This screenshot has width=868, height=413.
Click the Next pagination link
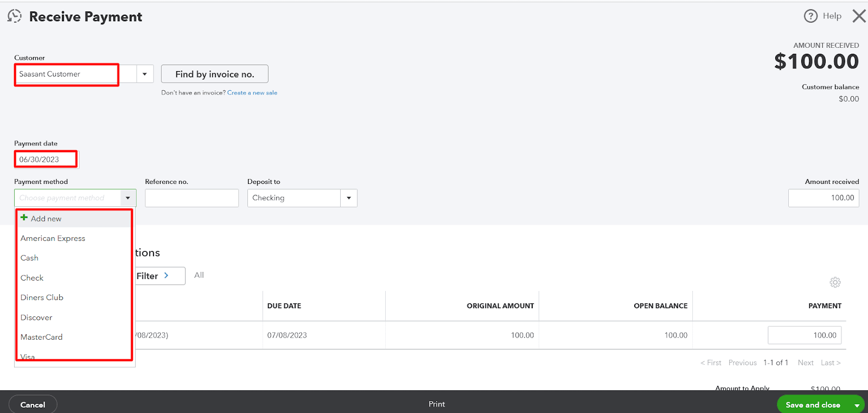806,363
